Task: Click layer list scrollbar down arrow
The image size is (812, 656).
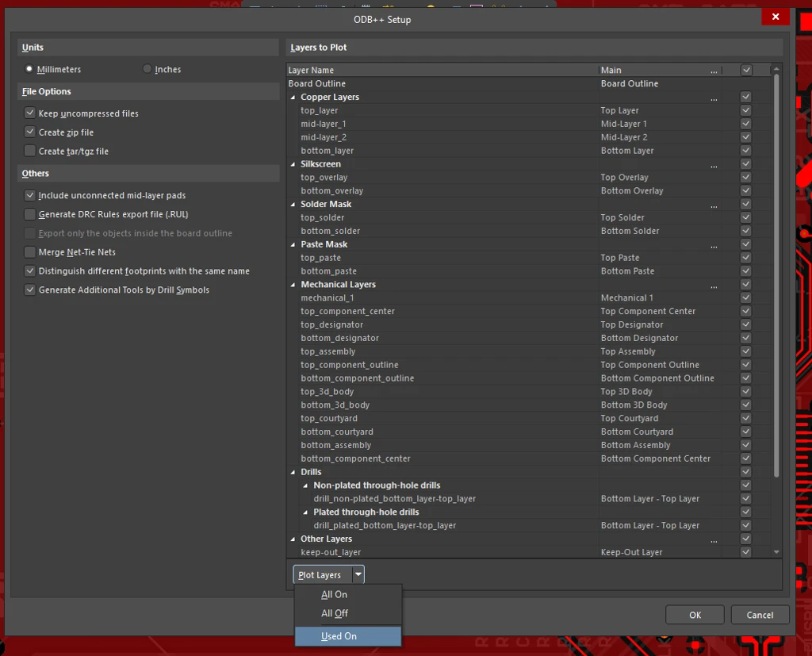Action: click(776, 552)
